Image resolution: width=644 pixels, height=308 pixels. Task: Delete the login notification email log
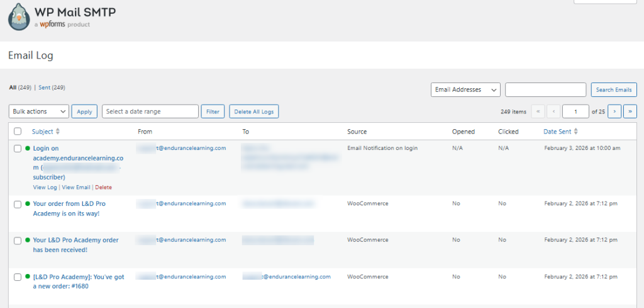(104, 187)
